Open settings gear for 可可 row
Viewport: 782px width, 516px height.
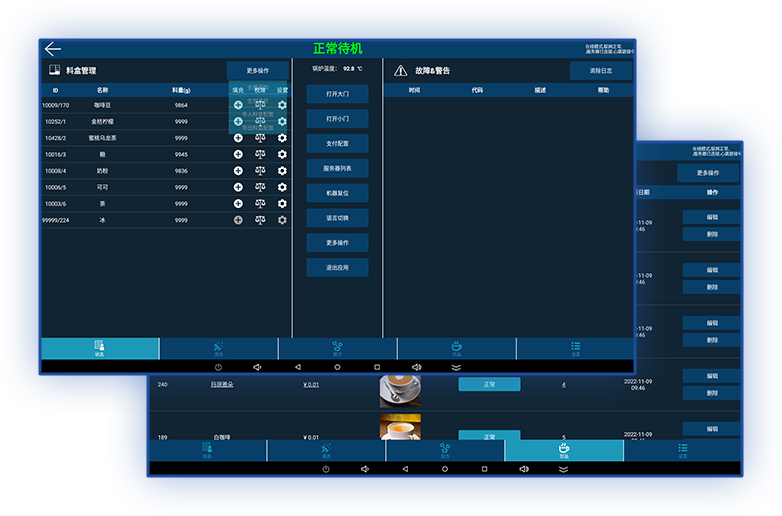[x=282, y=187]
